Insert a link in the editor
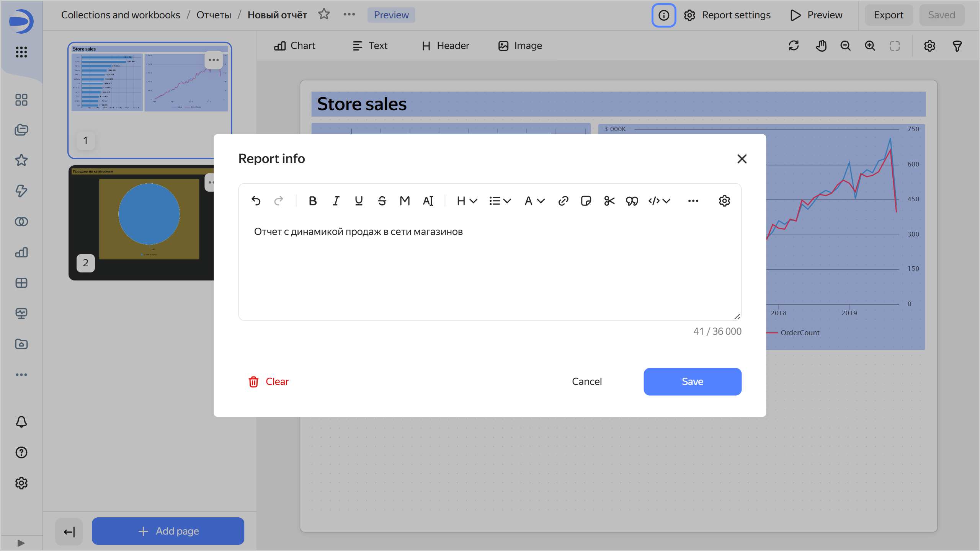Image resolution: width=980 pixels, height=551 pixels. click(563, 201)
